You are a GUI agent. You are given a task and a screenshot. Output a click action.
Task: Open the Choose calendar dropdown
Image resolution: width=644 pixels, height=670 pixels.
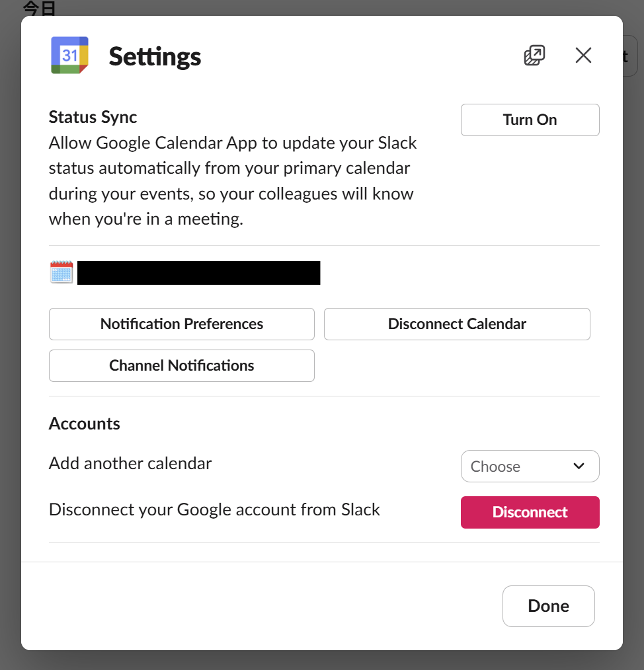(x=530, y=466)
